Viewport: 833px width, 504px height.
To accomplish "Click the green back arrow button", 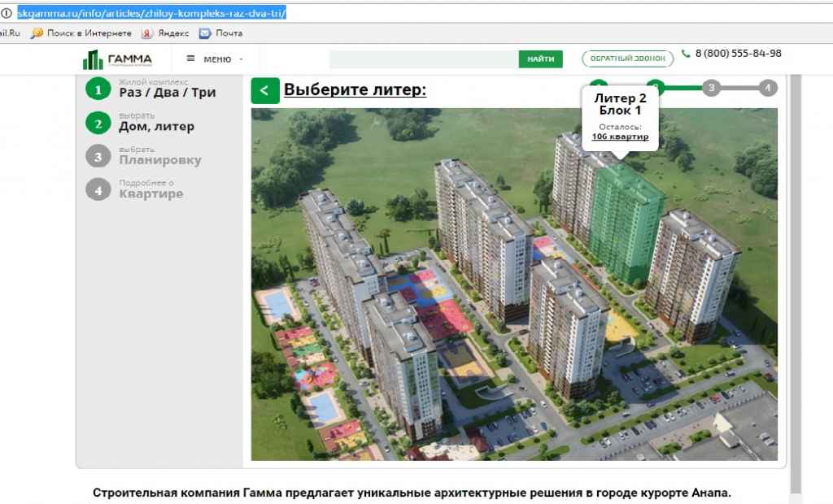I will (x=265, y=90).
